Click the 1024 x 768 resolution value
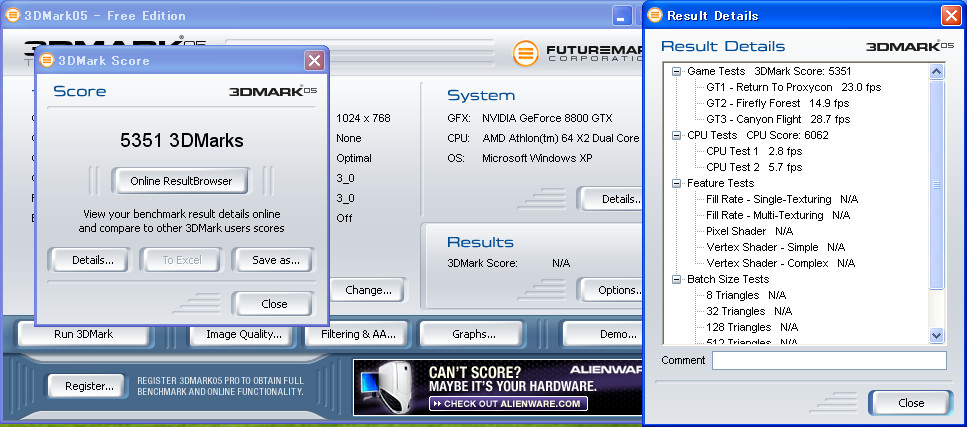This screenshot has height=427, width=967. tap(363, 118)
